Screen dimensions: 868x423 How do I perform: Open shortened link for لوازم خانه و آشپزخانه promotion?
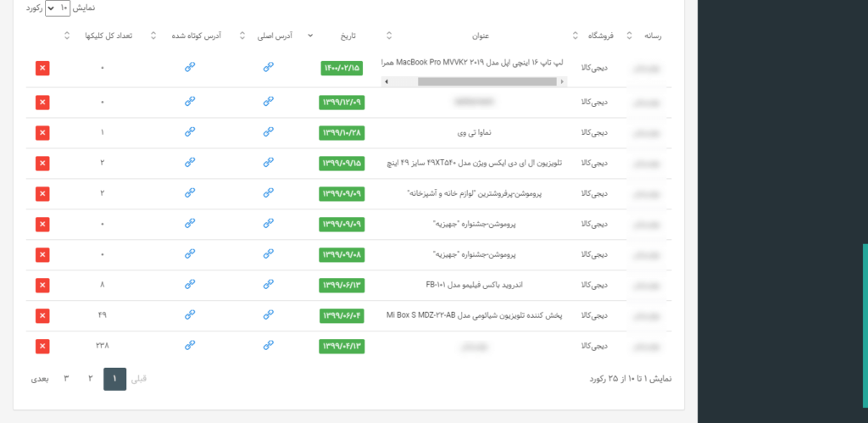190,192
